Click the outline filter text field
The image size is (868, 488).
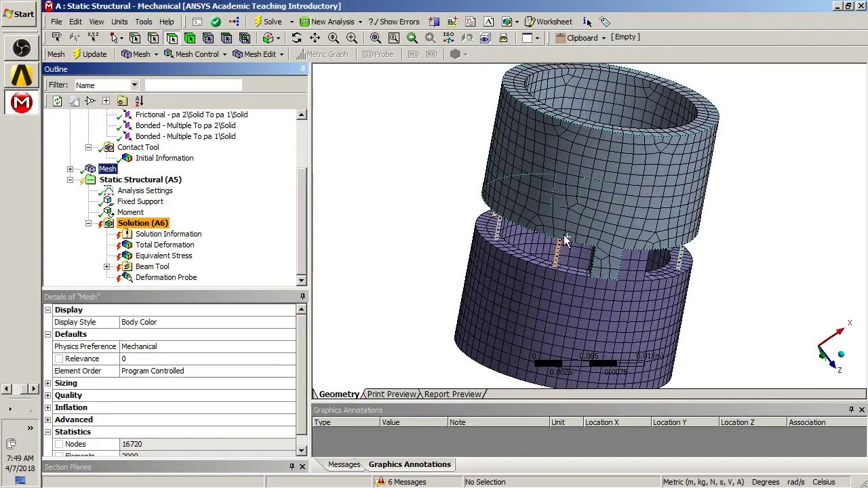pos(193,85)
